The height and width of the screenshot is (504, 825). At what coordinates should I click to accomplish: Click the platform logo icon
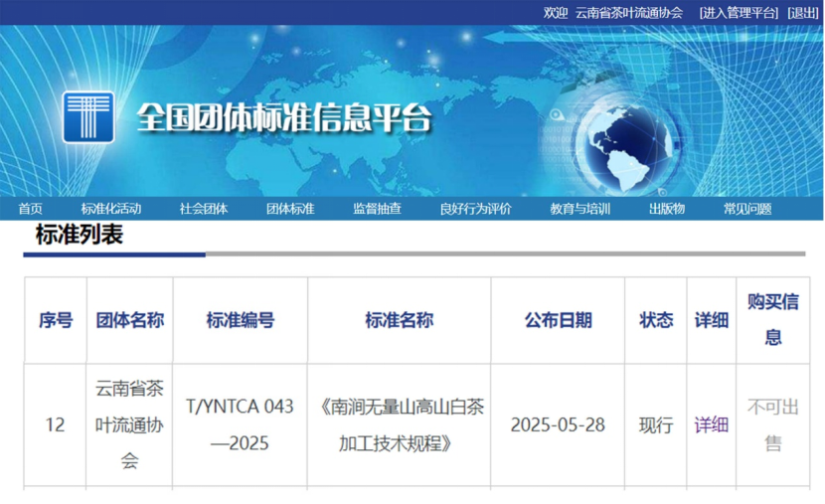coord(87,117)
